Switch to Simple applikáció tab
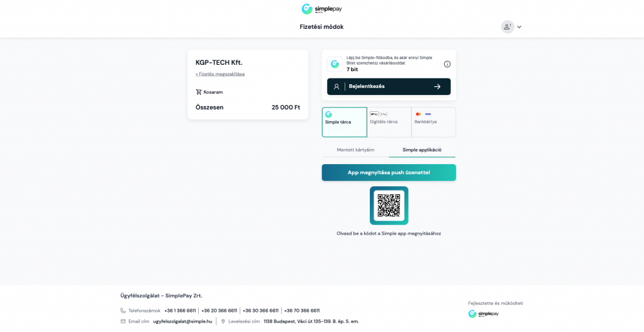 tap(422, 150)
